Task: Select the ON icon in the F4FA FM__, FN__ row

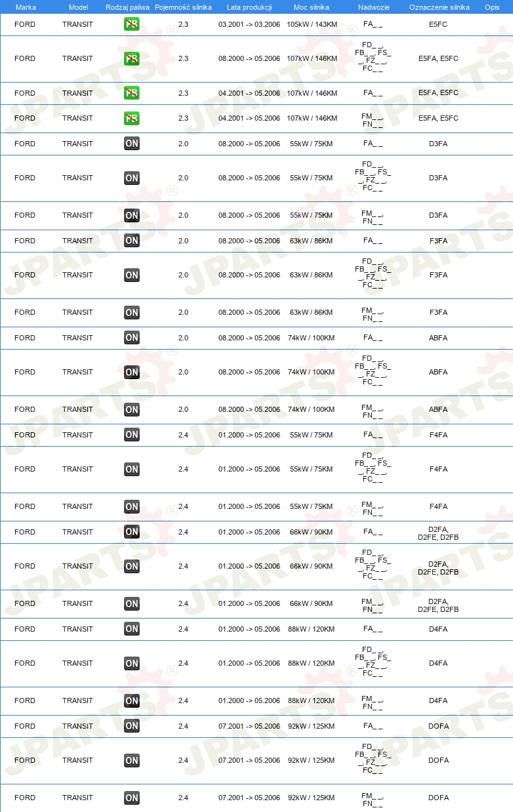Action: [x=132, y=506]
